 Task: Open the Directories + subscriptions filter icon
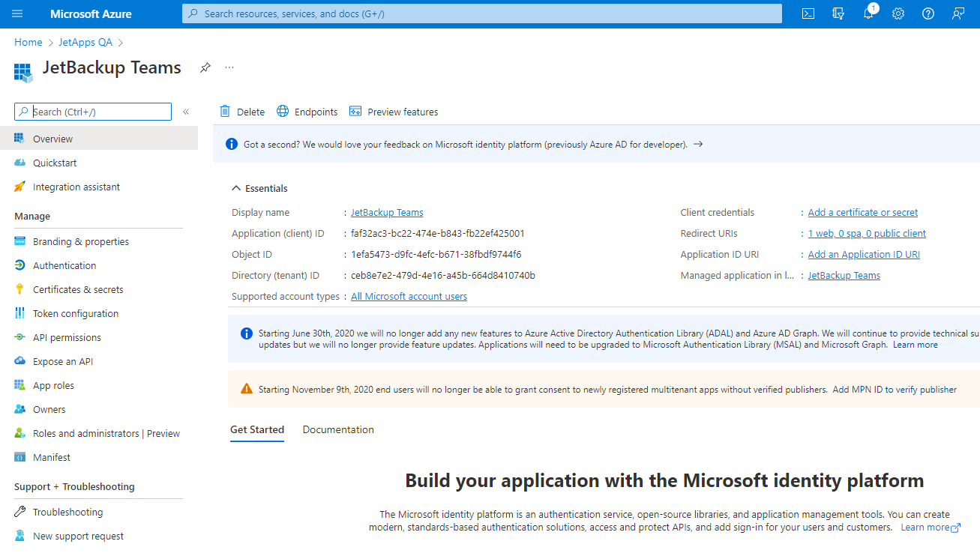coord(838,13)
